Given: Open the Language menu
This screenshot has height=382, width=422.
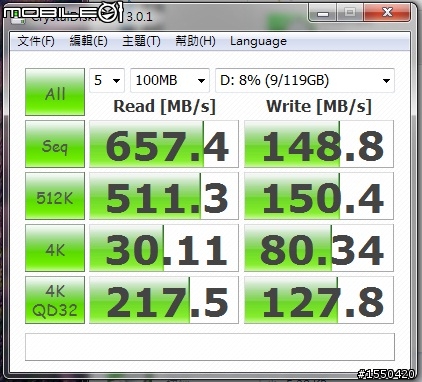Looking at the screenshot, I should [258, 41].
